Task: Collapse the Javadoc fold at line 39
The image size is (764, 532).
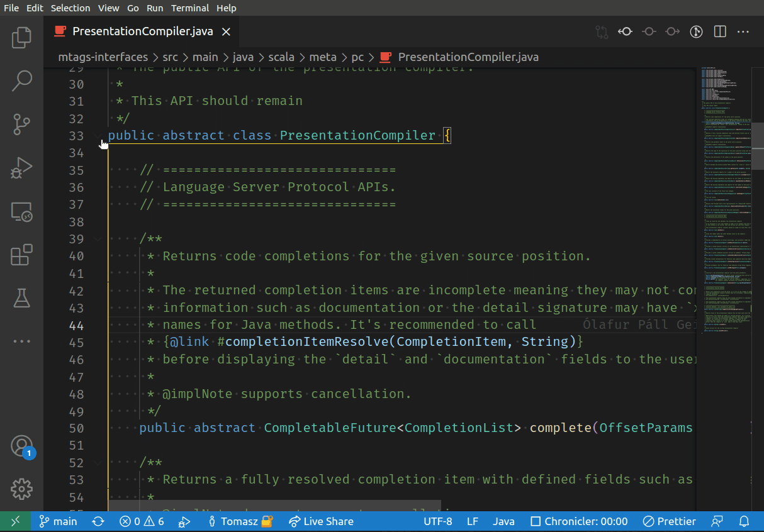Action: (99, 238)
